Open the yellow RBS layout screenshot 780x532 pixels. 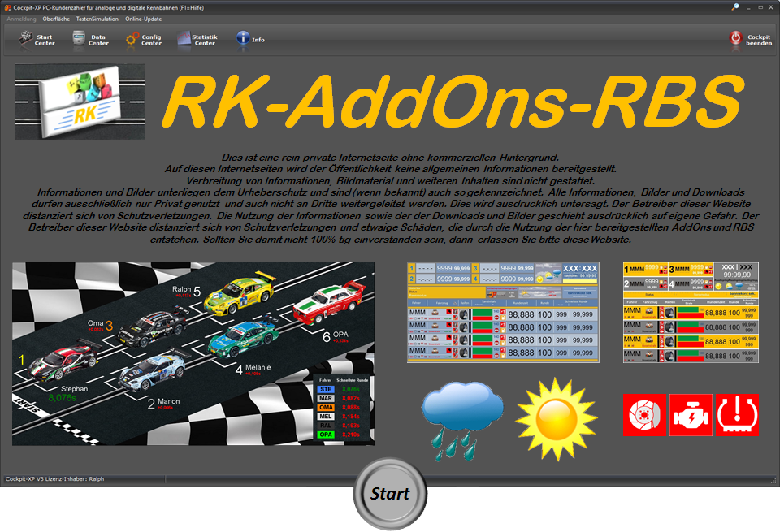coord(691,313)
